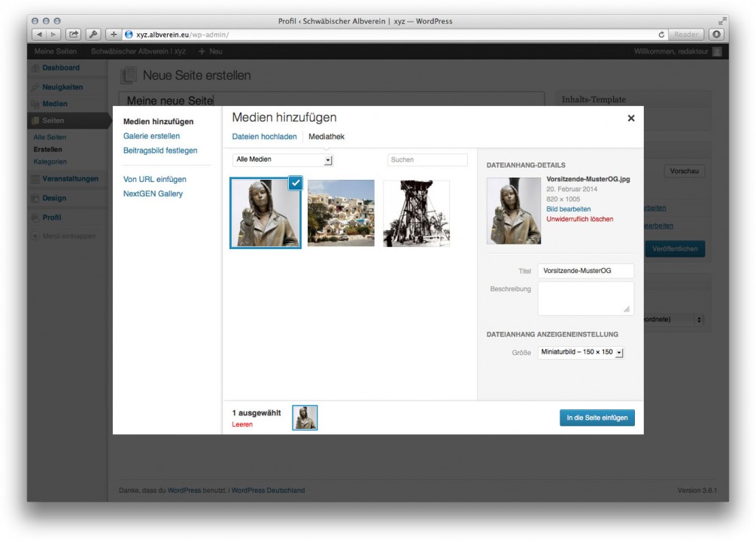This screenshot has width=756, height=541.
Task: Click the WordPress link in the footer
Action: 184,491
